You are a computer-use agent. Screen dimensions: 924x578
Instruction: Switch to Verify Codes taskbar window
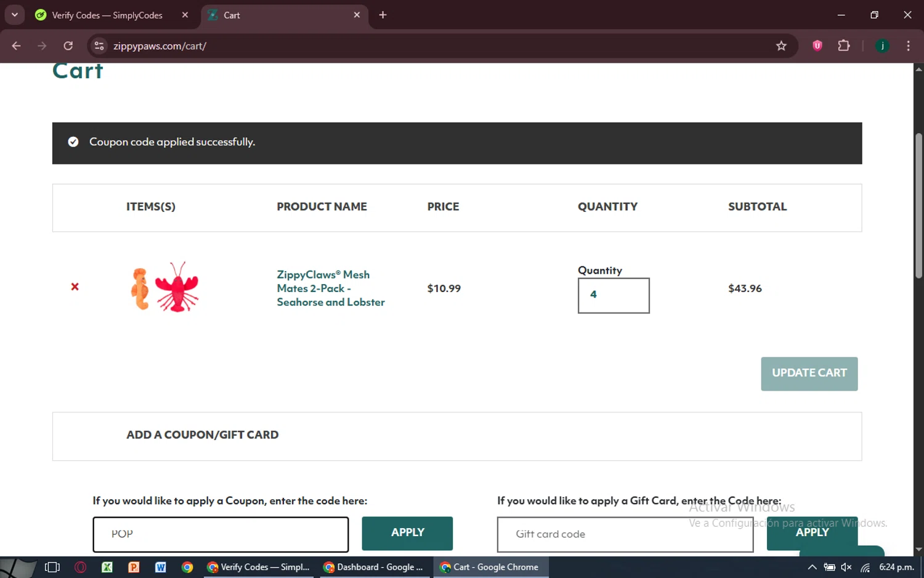pyautogui.click(x=259, y=567)
